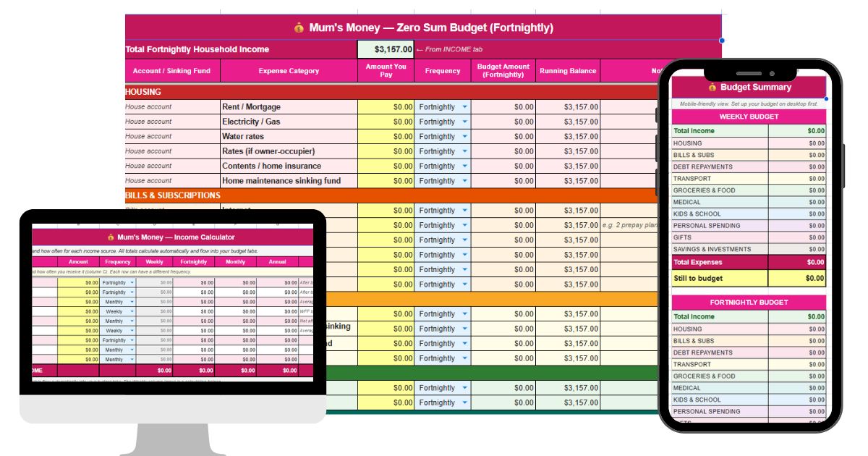Click the money bag icon in Budget Summary header
The image size is (868, 456).
(x=712, y=88)
